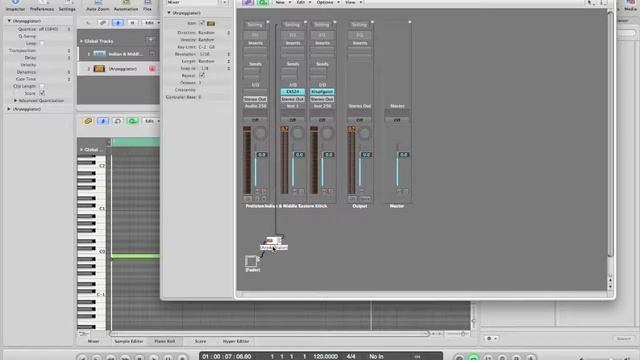Click the volume fader on the Inst 1 strip
The width and height of the screenshot is (640, 360).
(293, 171)
